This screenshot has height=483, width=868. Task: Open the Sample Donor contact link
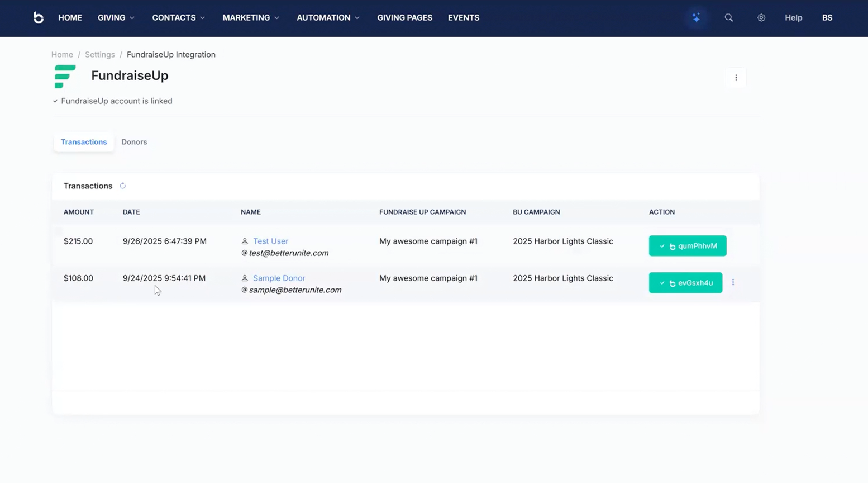tap(279, 278)
